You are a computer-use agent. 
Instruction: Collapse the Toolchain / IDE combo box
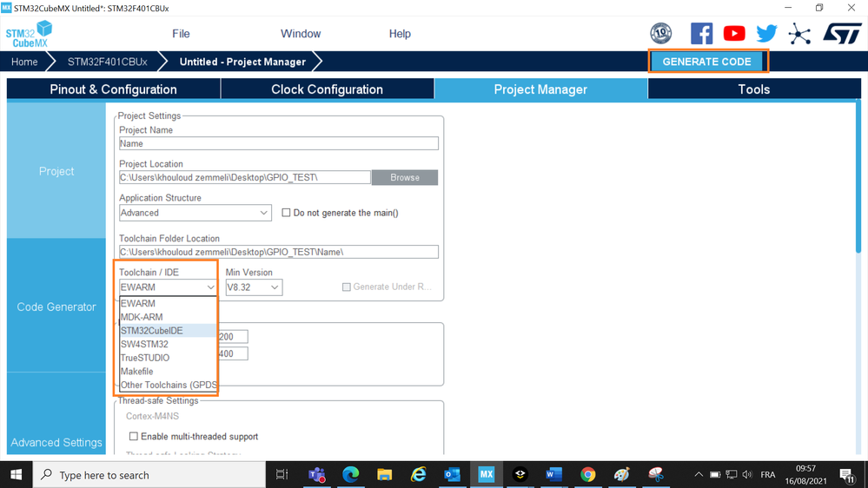point(167,287)
